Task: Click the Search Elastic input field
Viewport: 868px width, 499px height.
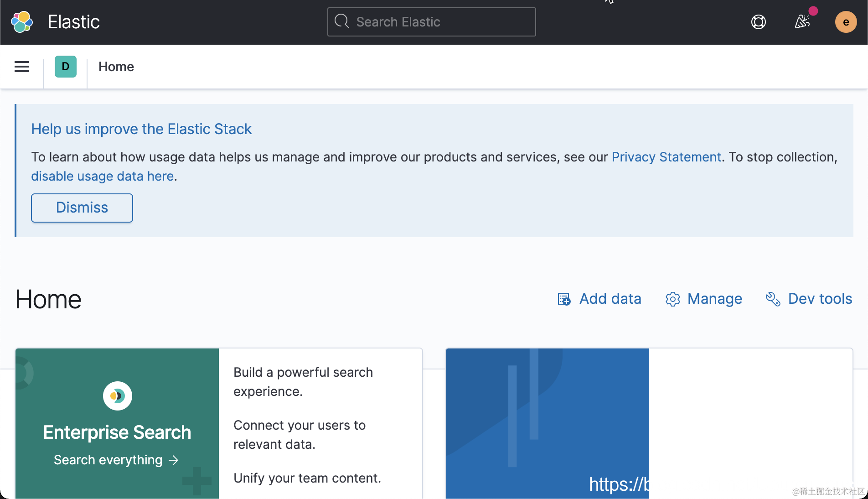Action: [x=438, y=22]
